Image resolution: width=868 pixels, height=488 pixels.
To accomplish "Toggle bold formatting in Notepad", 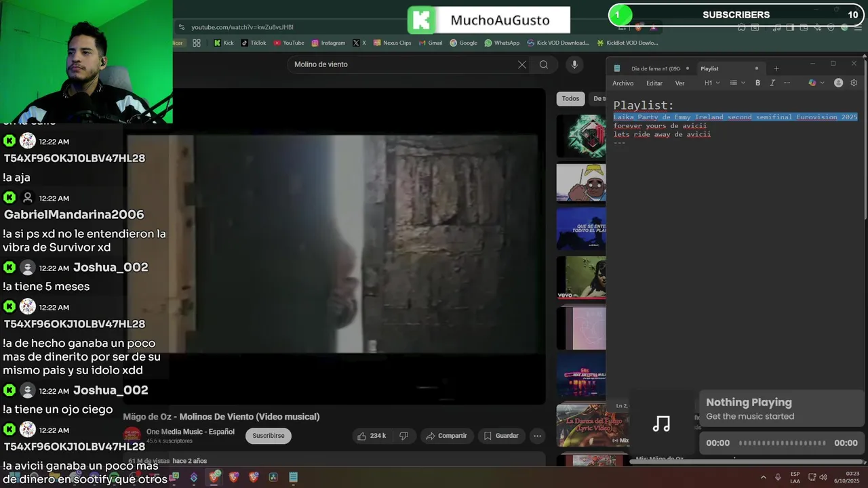I will coord(757,83).
